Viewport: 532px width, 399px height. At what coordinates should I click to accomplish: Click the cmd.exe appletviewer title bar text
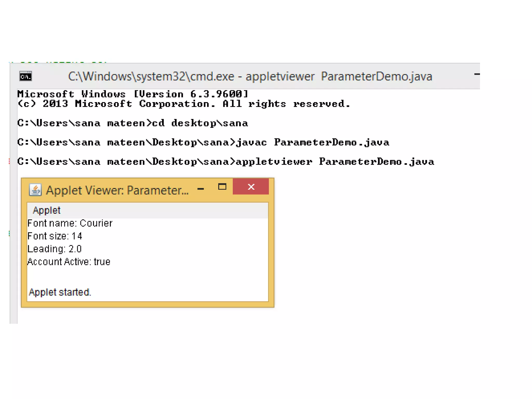[250, 76]
